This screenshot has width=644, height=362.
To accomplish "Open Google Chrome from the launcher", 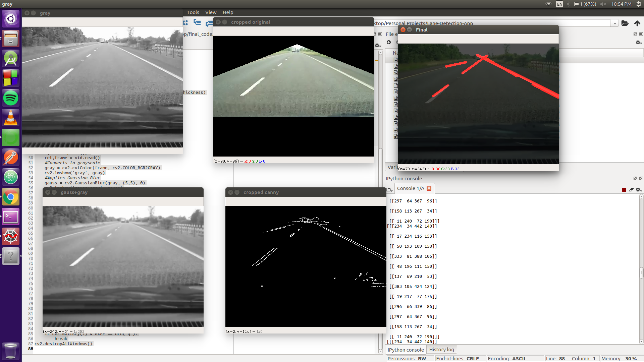I will point(11,197).
